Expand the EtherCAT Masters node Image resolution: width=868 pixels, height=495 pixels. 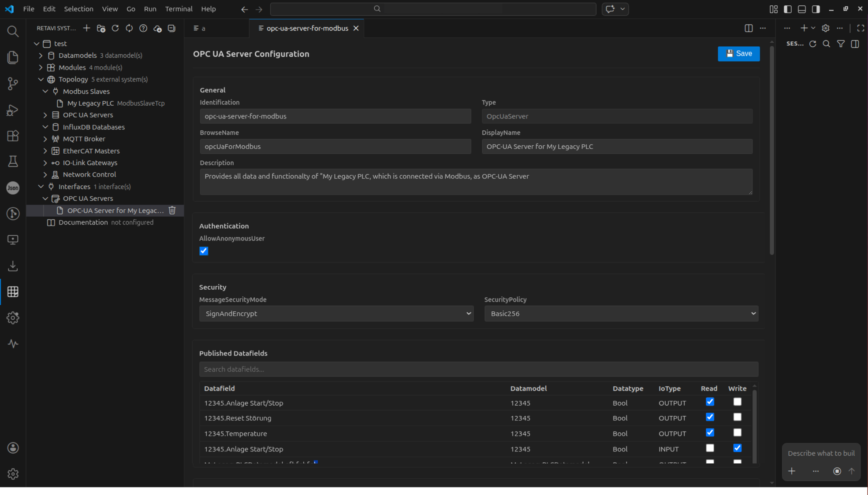[45, 151]
